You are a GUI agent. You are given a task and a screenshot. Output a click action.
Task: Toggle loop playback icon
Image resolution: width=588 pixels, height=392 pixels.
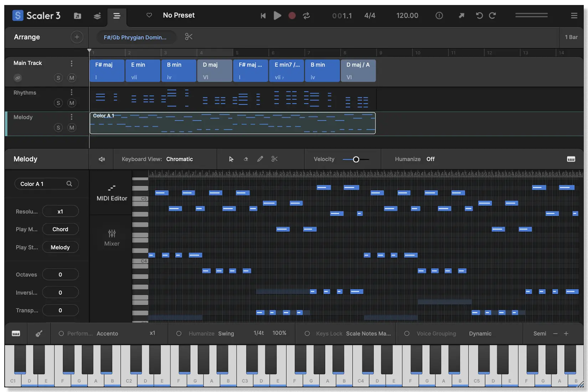coord(306,16)
